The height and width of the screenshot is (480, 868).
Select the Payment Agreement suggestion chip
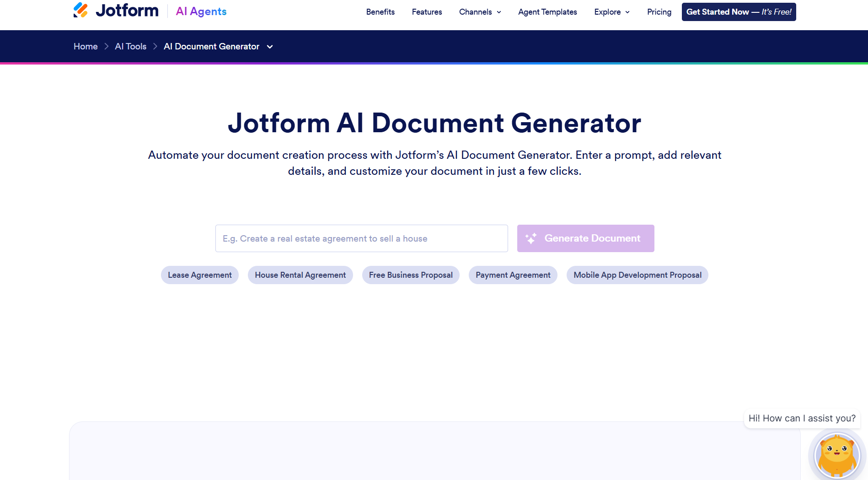(x=513, y=275)
